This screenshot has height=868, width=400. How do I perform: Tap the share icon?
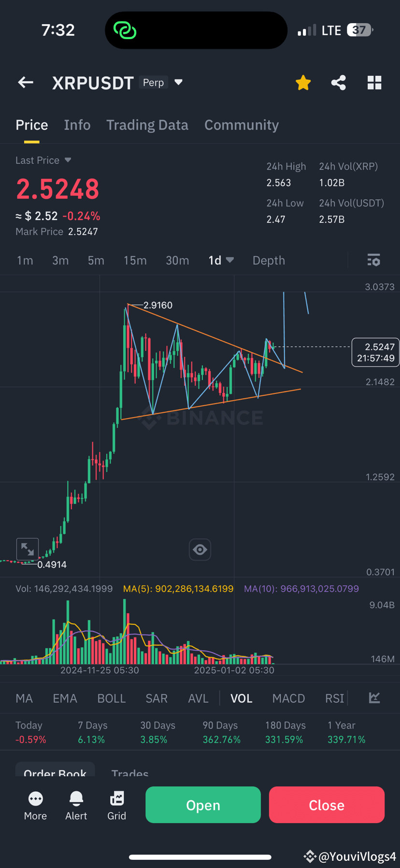pyautogui.click(x=339, y=83)
